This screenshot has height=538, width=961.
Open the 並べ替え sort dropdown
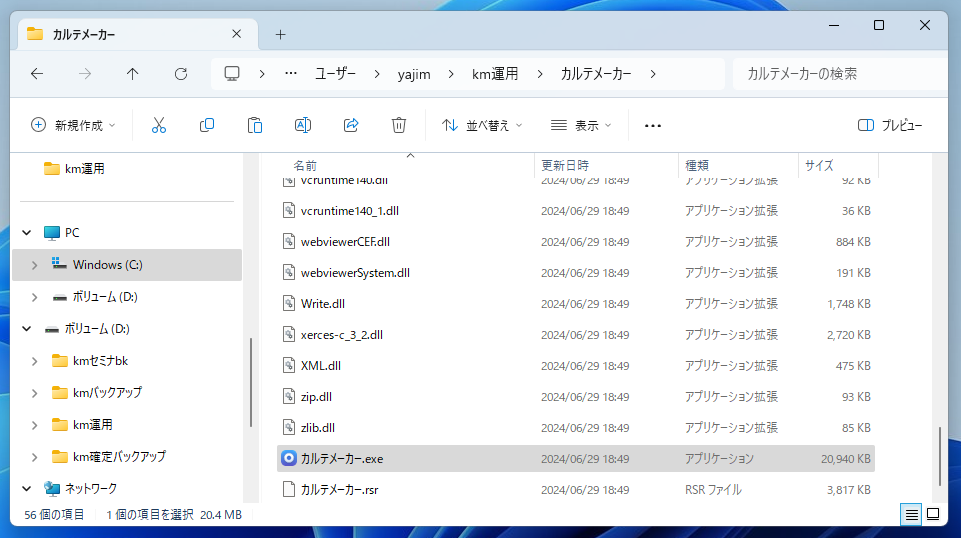[x=483, y=125]
